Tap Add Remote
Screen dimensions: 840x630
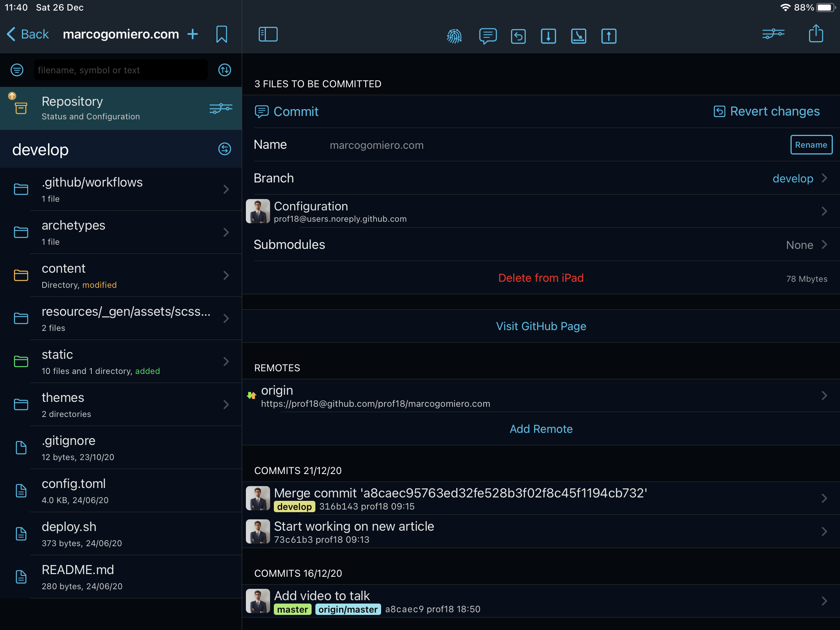541,429
